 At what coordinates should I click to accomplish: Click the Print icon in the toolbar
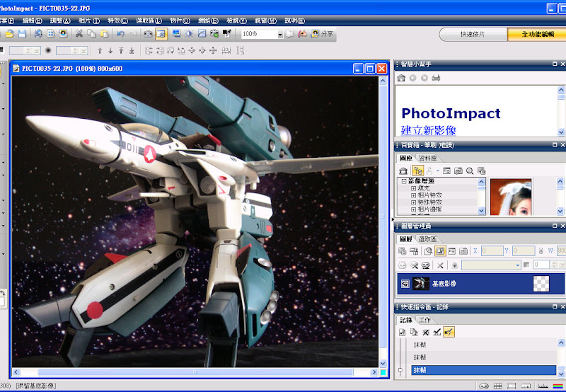(x=38, y=34)
